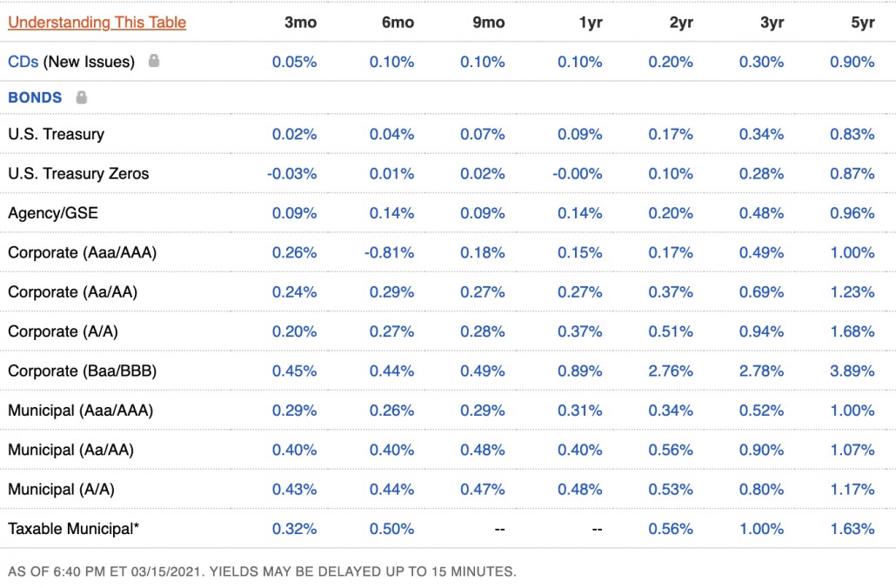Image resolution: width=896 pixels, height=588 pixels.
Task: Select Taxable Municipal 5yr yield 1.63%
Action: pyautogui.click(x=852, y=529)
